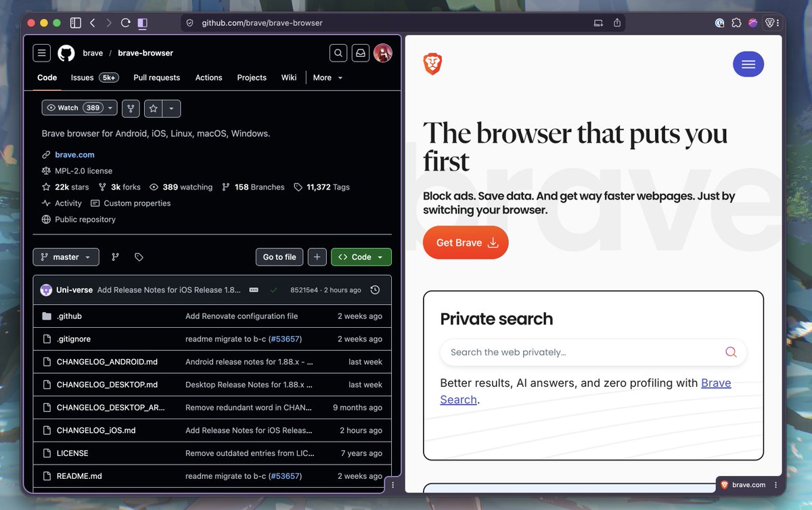Go back with the browser back arrow

pyautogui.click(x=93, y=23)
